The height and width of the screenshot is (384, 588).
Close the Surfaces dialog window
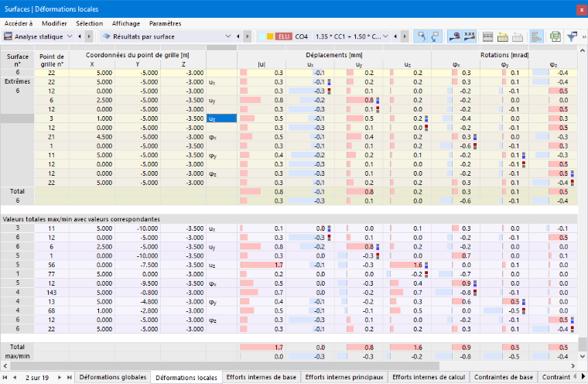pyautogui.click(x=582, y=9)
